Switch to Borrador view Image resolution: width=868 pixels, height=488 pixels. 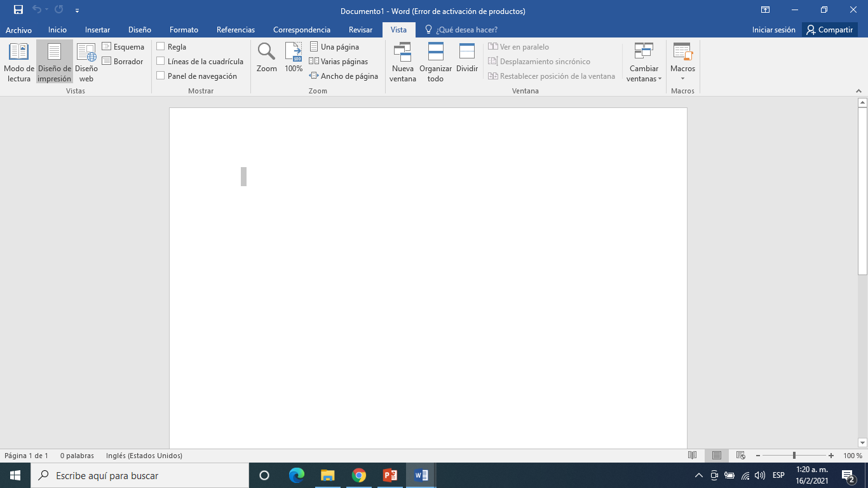tap(123, 62)
